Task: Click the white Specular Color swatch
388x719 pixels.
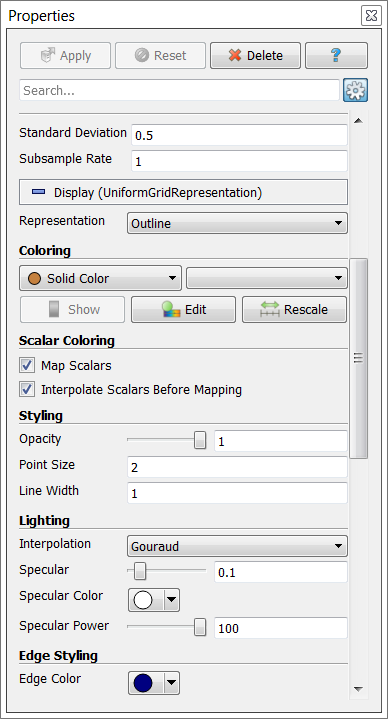Action: pos(143,600)
